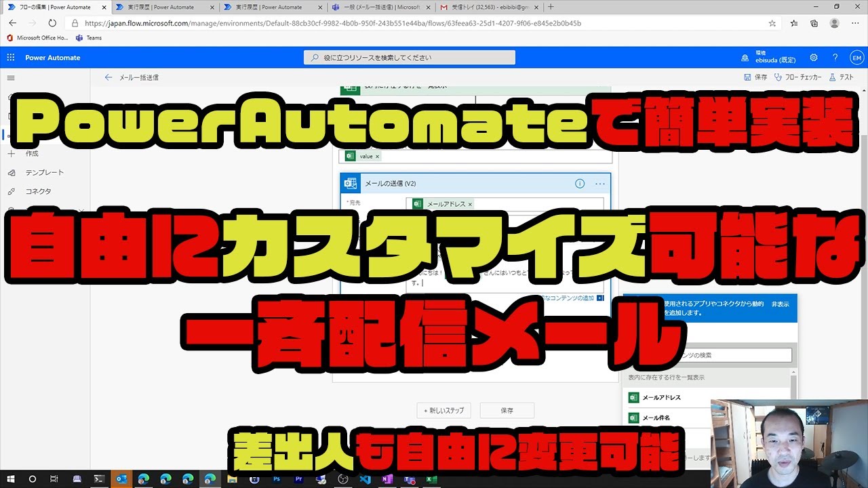Open フロー チェッカー
The width and height of the screenshot is (868, 488).
click(797, 77)
